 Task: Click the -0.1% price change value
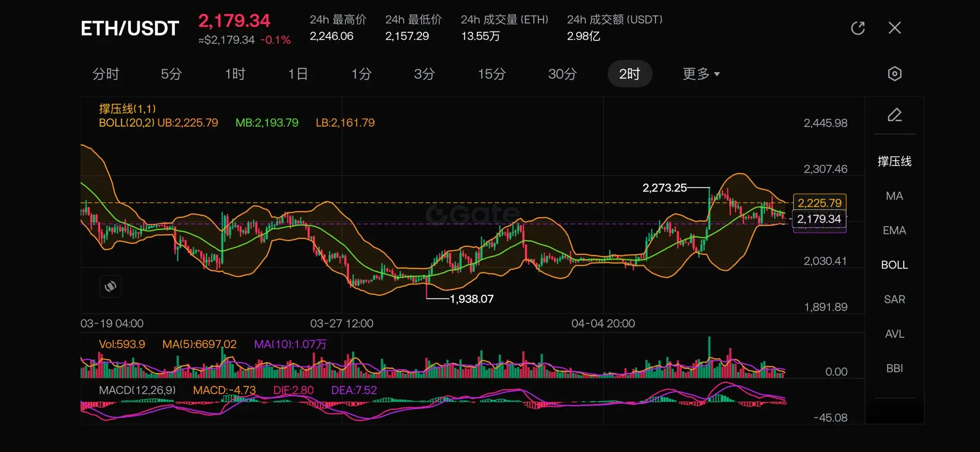point(276,40)
